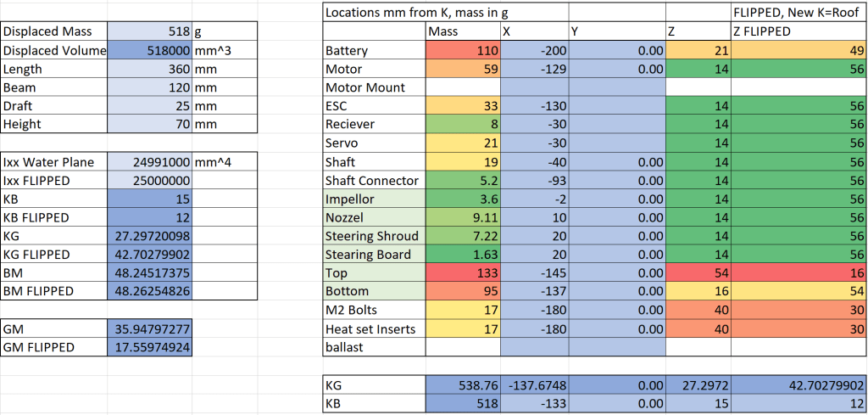Select the Motor Mount label cell
This screenshot has height=415, width=868.
coord(374,87)
